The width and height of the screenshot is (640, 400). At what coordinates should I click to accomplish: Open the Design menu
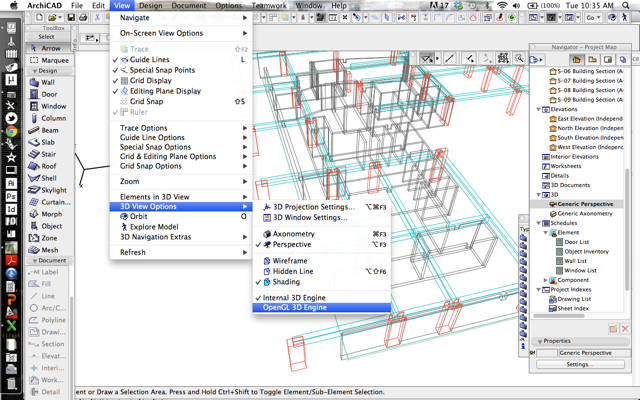pyautogui.click(x=151, y=5)
